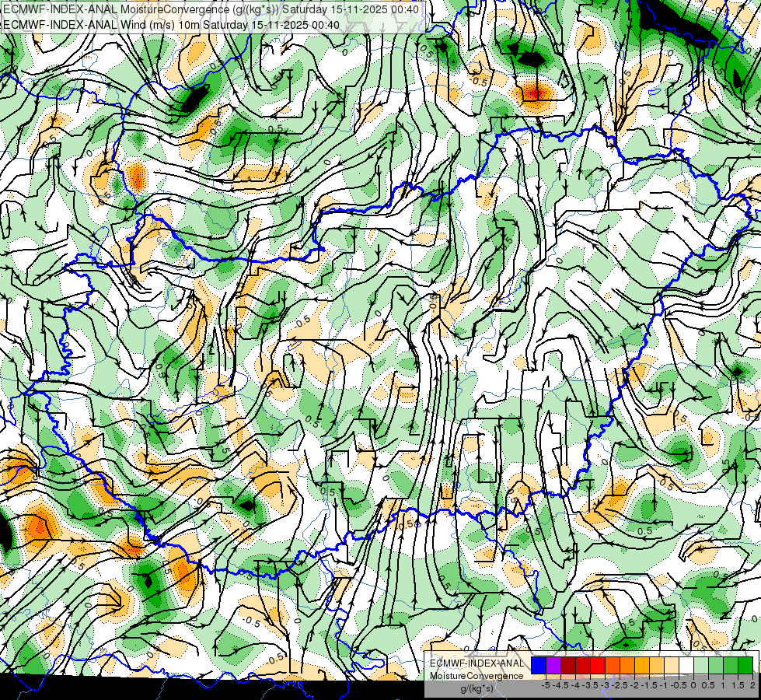761x700 pixels.
Task: Select the purple legend swatch
Action: point(553,666)
